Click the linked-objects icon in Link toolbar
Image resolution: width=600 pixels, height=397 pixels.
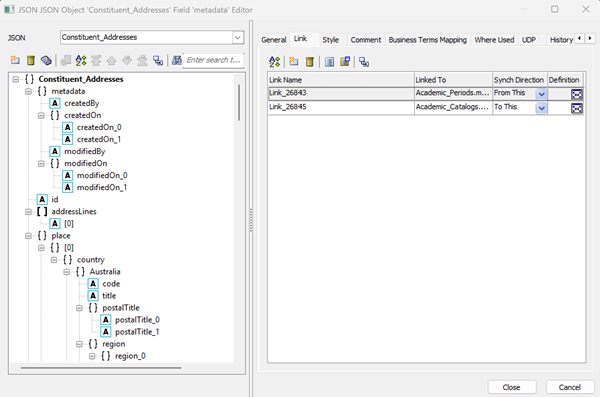tap(364, 62)
